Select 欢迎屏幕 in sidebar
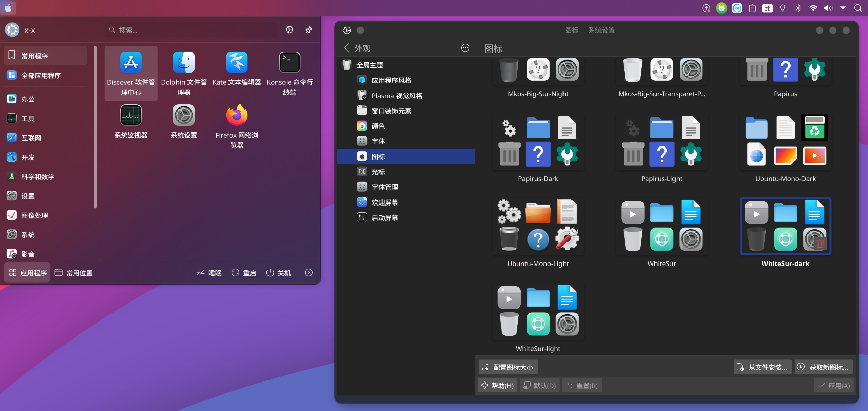The image size is (868, 411). (406, 202)
